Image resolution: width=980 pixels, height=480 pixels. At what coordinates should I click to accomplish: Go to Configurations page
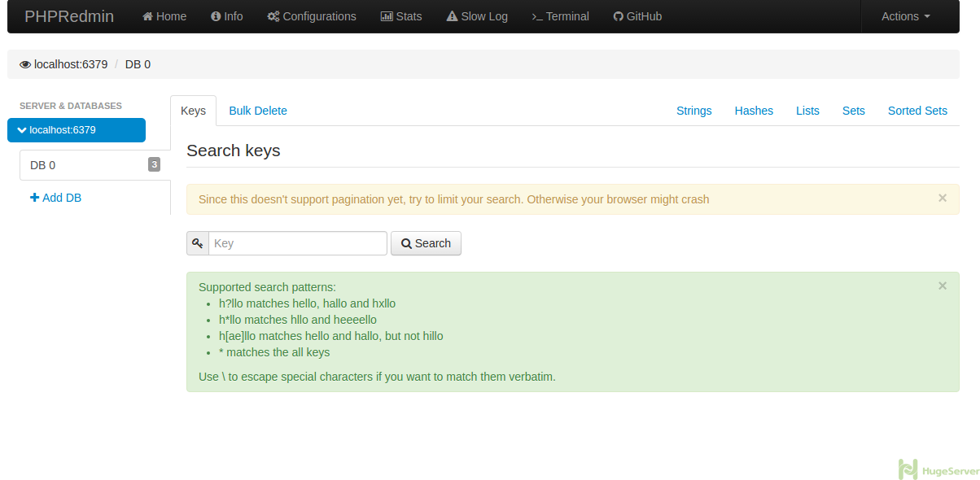(x=312, y=16)
